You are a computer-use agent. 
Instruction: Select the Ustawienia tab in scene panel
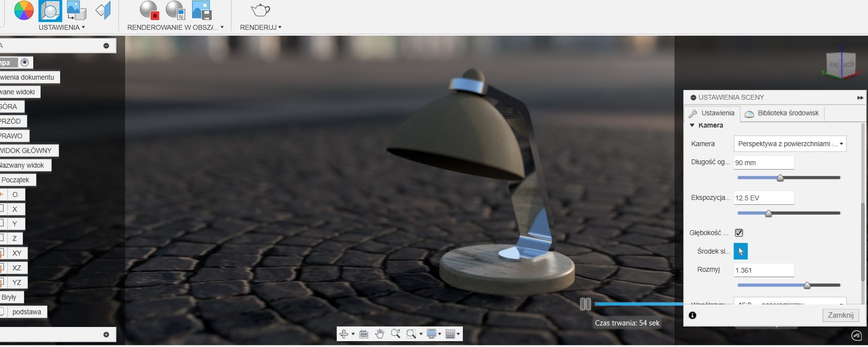(712, 113)
